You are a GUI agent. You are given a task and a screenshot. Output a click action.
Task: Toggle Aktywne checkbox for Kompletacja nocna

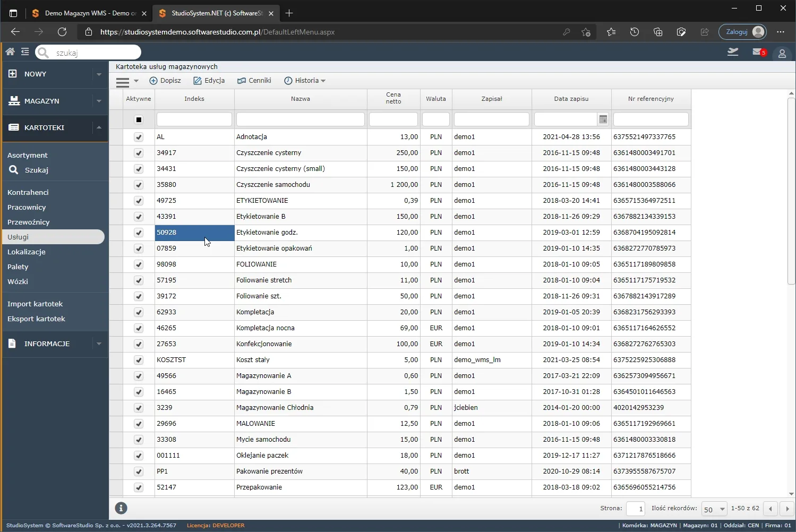point(139,328)
